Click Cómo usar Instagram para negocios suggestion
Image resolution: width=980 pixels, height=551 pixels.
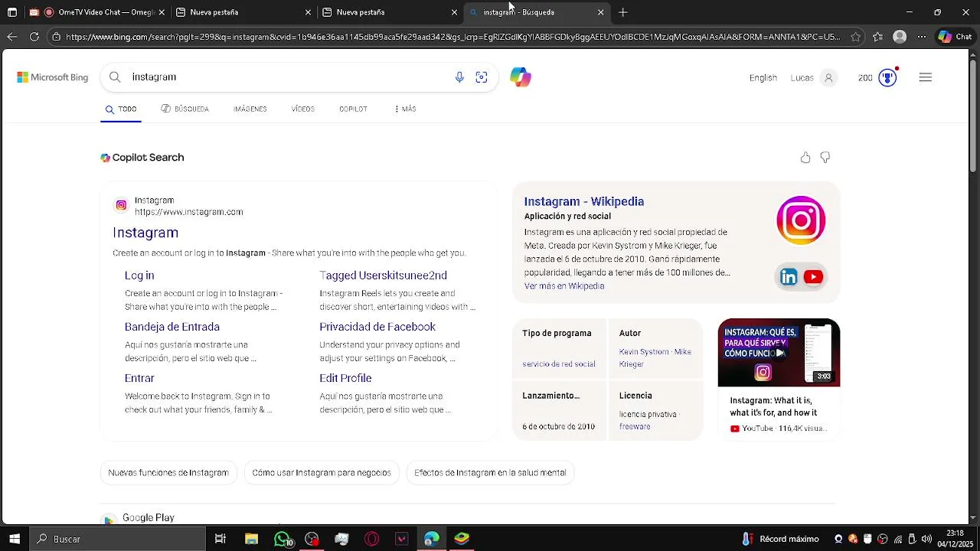tap(322, 473)
